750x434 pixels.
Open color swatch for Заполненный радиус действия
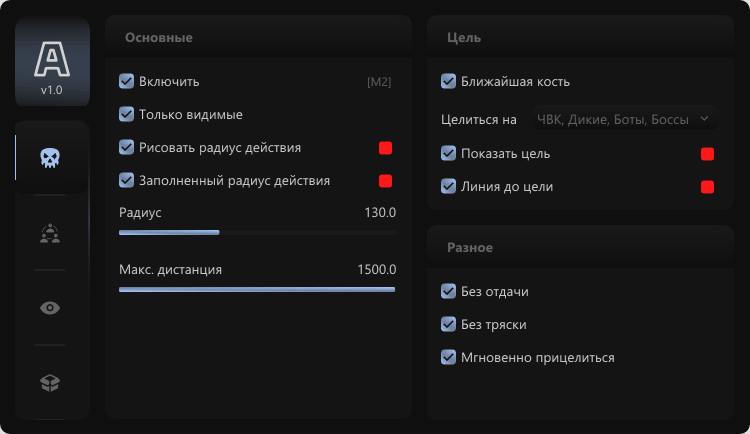(385, 181)
